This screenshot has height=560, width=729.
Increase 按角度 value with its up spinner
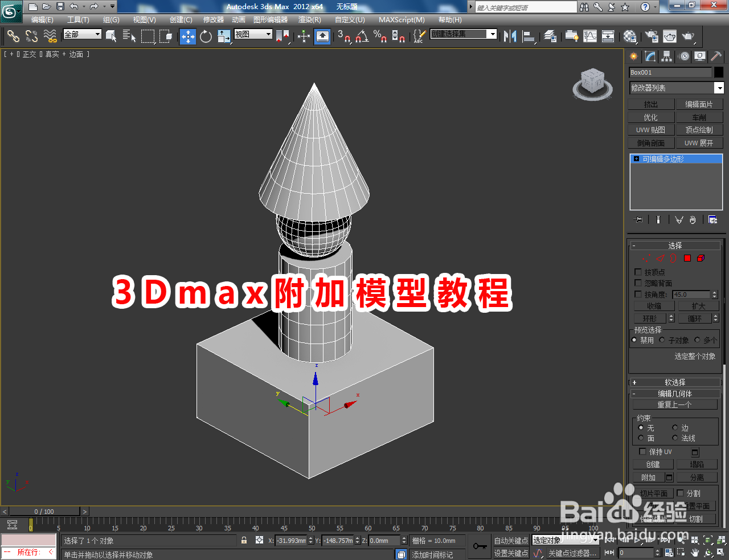[x=715, y=291]
